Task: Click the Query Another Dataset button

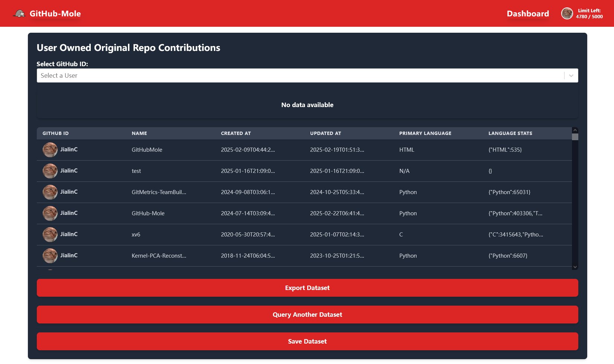Action: pyautogui.click(x=307, y=315)
